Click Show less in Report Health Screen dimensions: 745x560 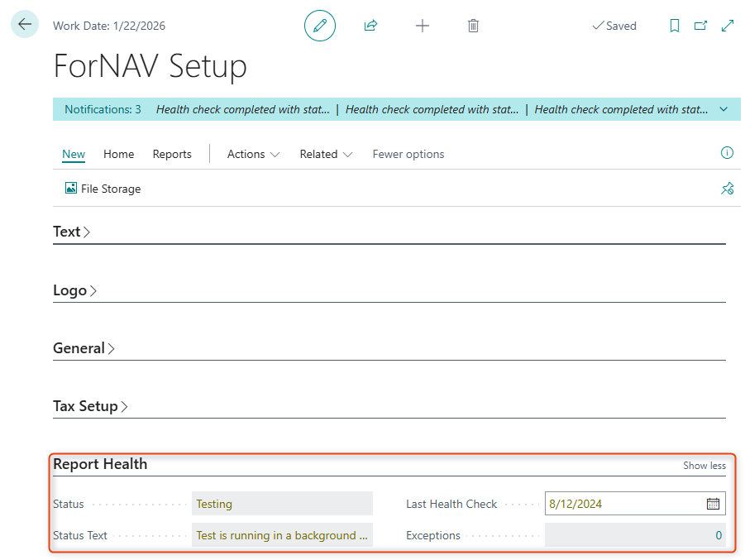(704, 466)
